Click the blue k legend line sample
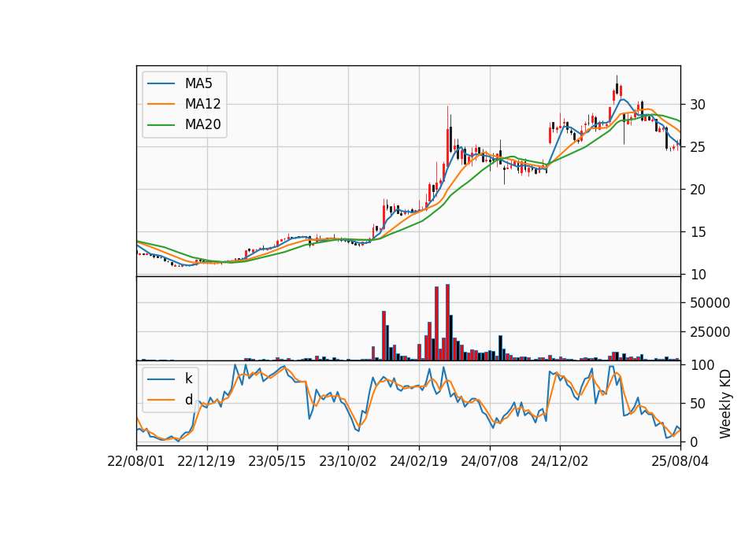756x543 pixels. (161, 379)
